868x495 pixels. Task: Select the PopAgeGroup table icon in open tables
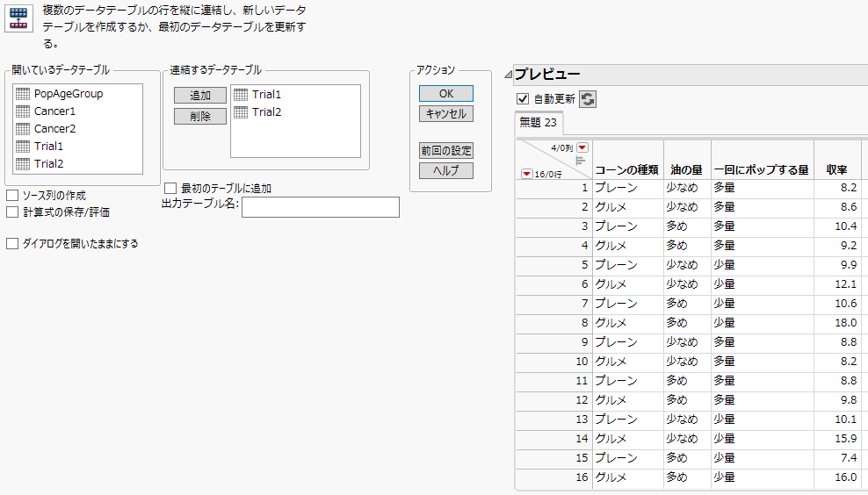click(24, 94)
